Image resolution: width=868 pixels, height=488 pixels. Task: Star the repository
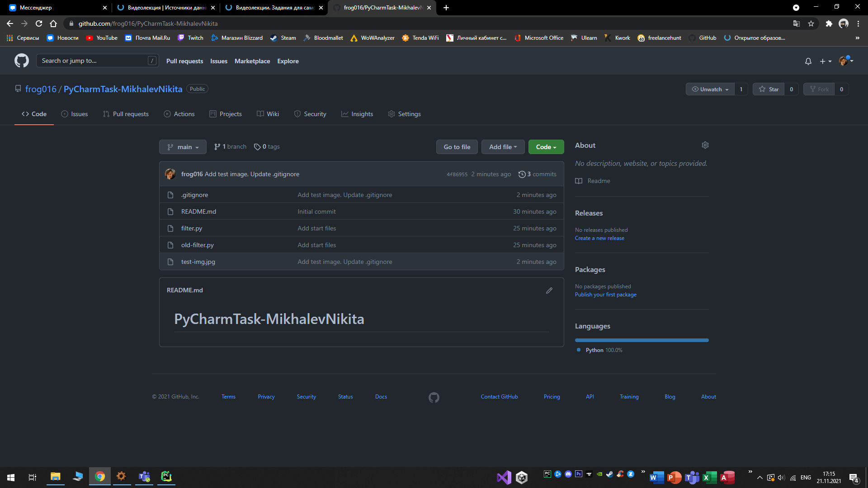click(769, 89)
